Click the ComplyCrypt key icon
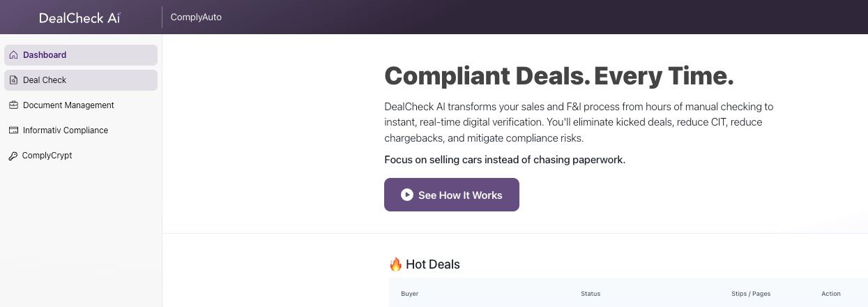 14,156
